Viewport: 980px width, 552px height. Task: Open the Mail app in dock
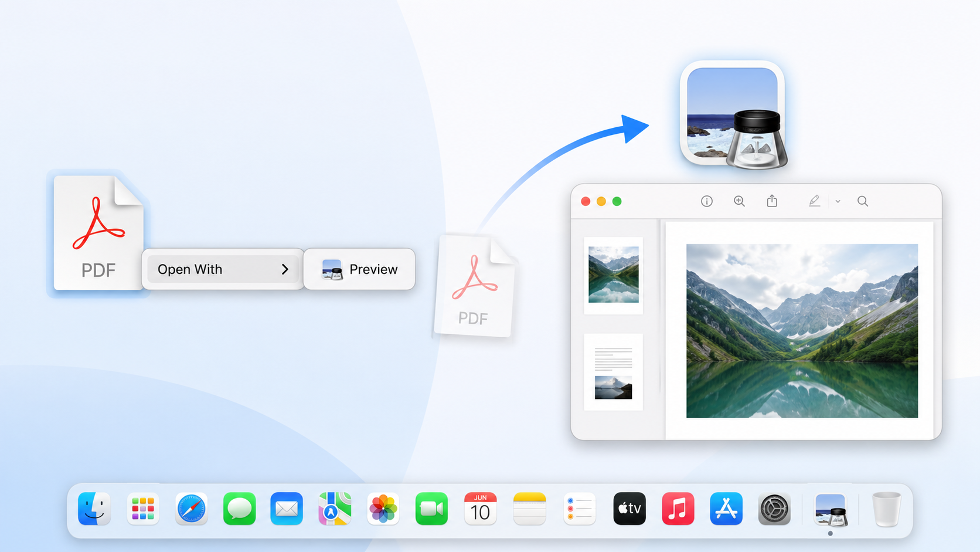(287, 509)
